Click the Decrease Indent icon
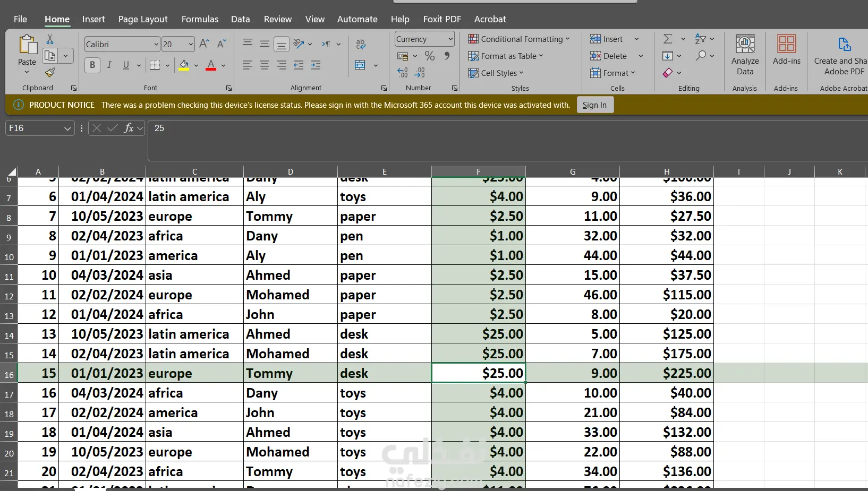 point(299,65)
